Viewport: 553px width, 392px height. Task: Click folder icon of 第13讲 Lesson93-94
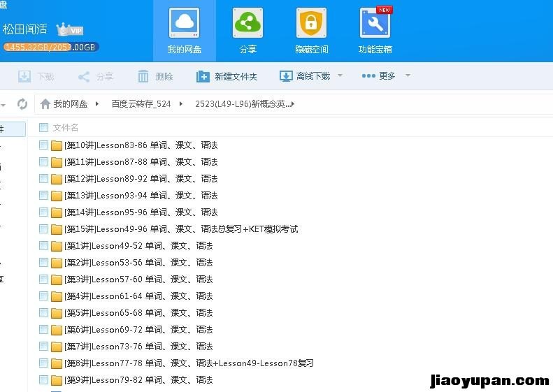[57, 196]
